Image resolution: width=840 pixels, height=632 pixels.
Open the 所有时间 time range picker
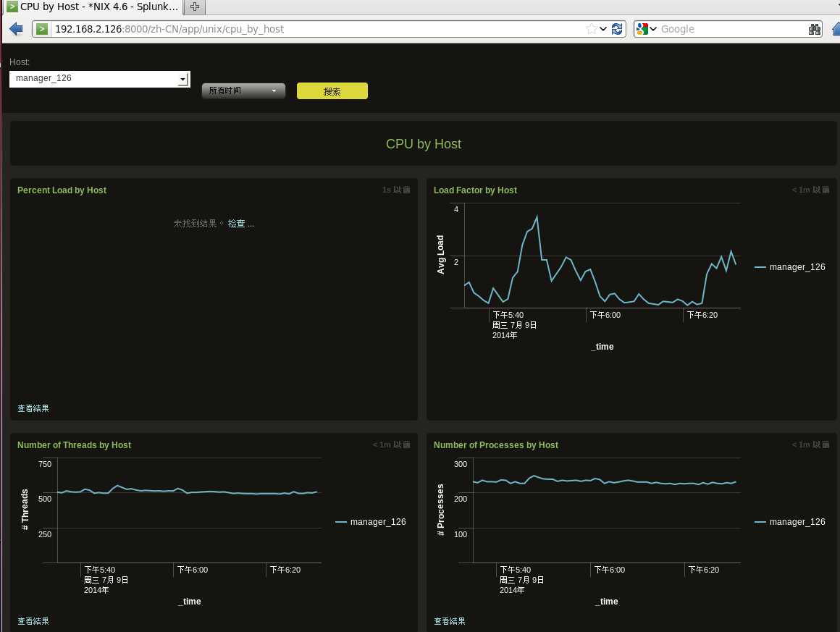click(243, 90)
